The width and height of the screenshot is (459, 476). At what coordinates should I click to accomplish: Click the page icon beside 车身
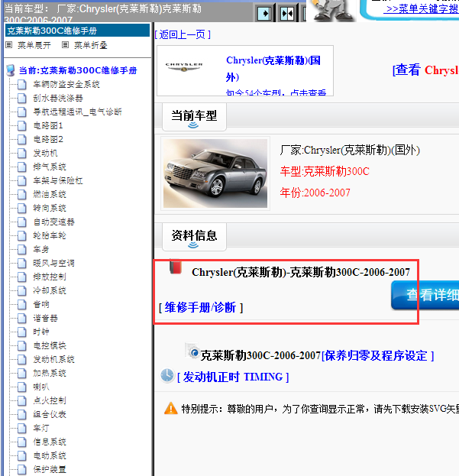point(22,249)
